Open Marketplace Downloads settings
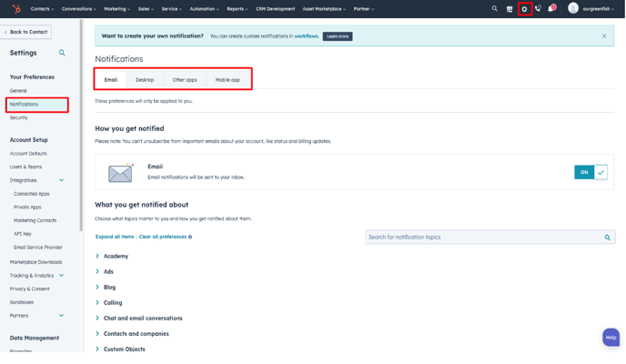The width and height of the screenshot is (626, 364). click(35, 262)
